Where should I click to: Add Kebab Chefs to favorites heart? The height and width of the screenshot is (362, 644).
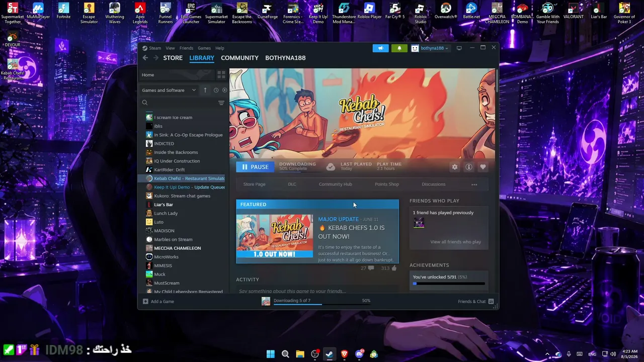click(483, 167)
